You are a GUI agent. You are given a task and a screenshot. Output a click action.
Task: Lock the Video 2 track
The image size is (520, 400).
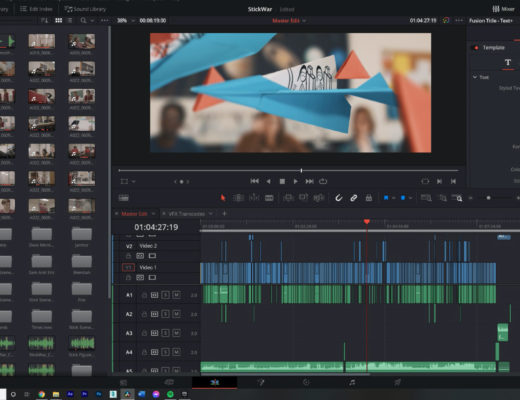pyautogui.click(x=128, y=256)
